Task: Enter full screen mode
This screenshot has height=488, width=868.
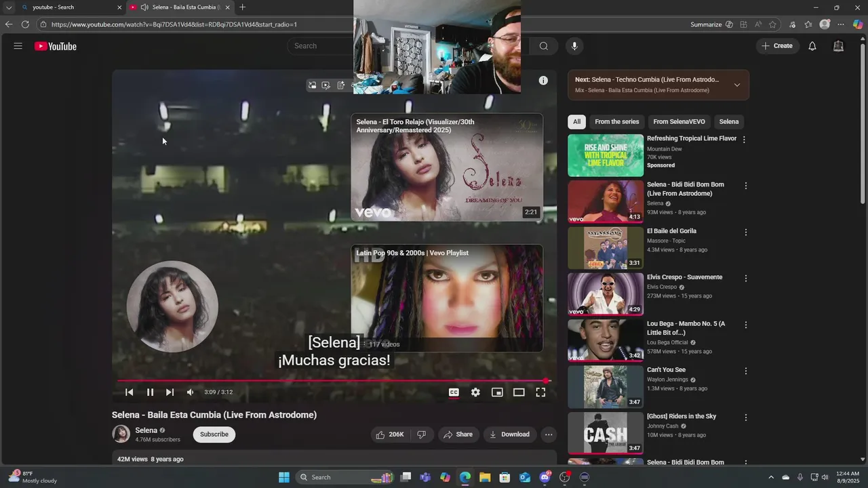Action: click(540, 392)
